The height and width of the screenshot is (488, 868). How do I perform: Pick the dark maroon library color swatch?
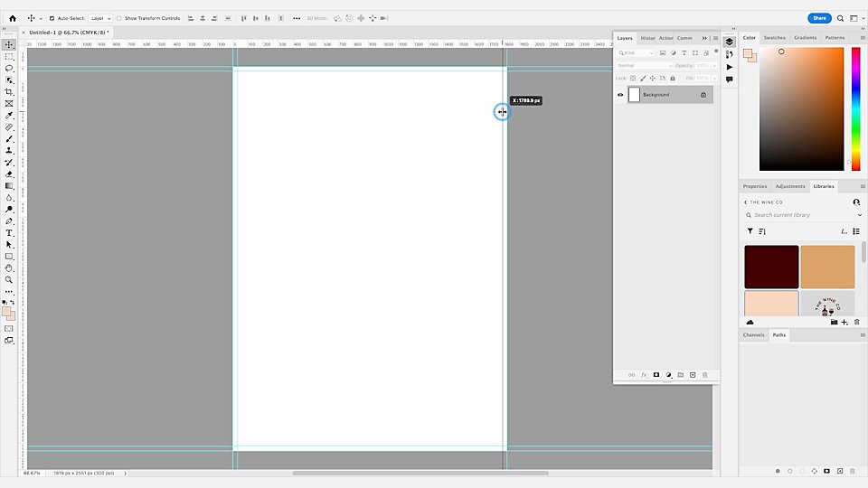(771, 267)
